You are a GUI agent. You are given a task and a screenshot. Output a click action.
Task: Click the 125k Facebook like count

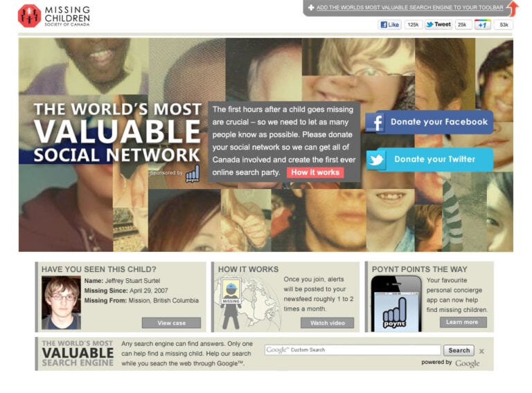click(x=413, y=25)
